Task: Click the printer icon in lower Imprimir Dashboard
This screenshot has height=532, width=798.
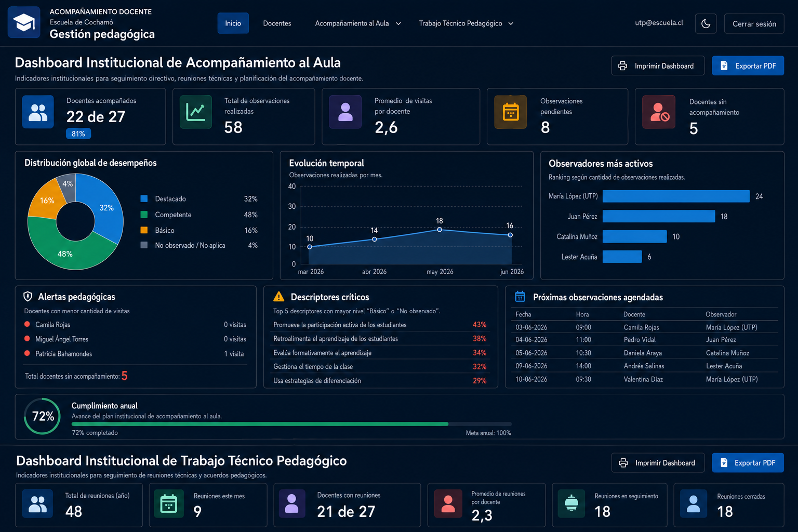Action: coord(623,463)
